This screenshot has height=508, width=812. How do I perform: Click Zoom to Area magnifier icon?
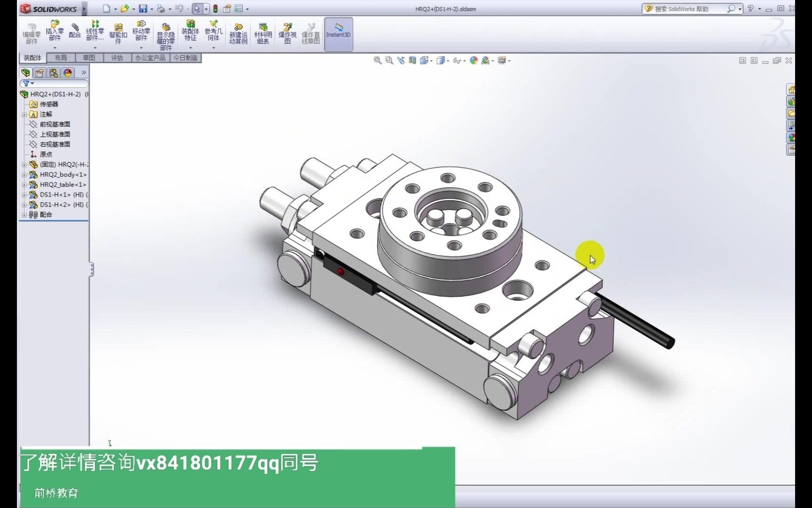[x=389, y=60]
